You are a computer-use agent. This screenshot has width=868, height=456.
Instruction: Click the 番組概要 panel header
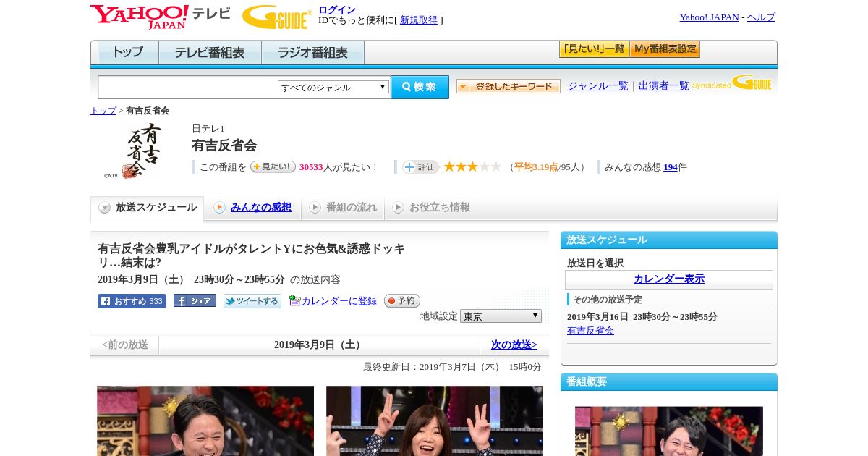[669, 382]
